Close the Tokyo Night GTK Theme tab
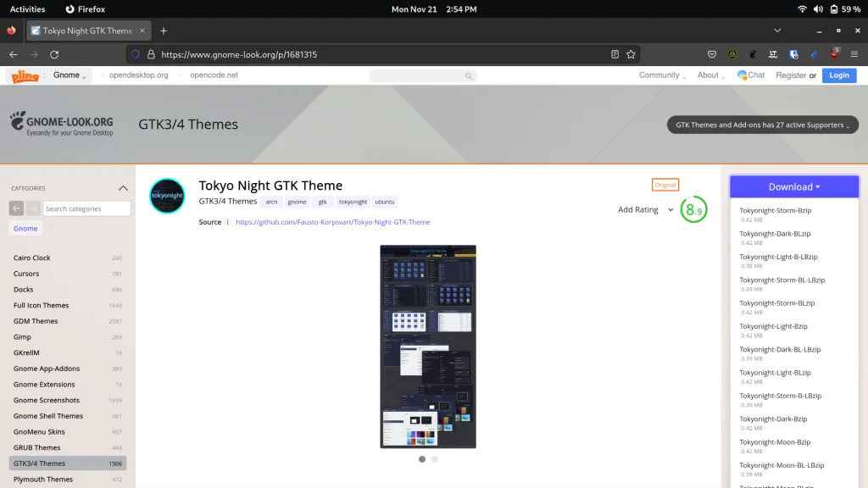Viewport: 868px width, 488px height. coord(142,30)
